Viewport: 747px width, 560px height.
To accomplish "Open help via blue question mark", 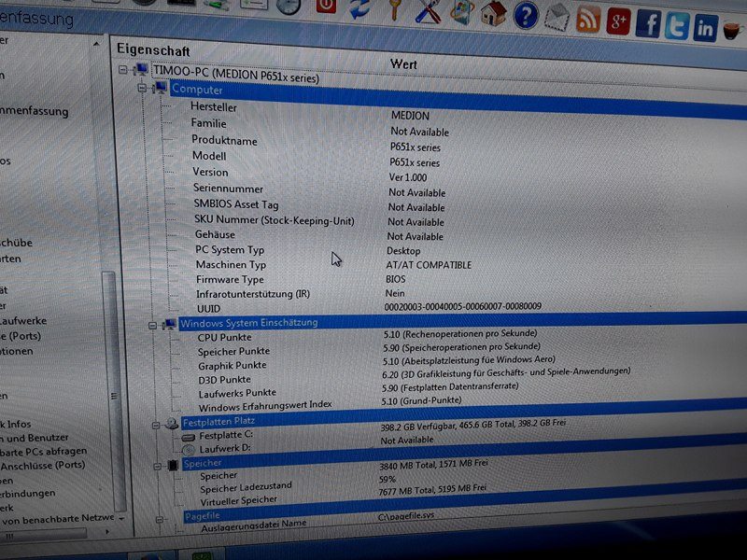I will point(526,15).
